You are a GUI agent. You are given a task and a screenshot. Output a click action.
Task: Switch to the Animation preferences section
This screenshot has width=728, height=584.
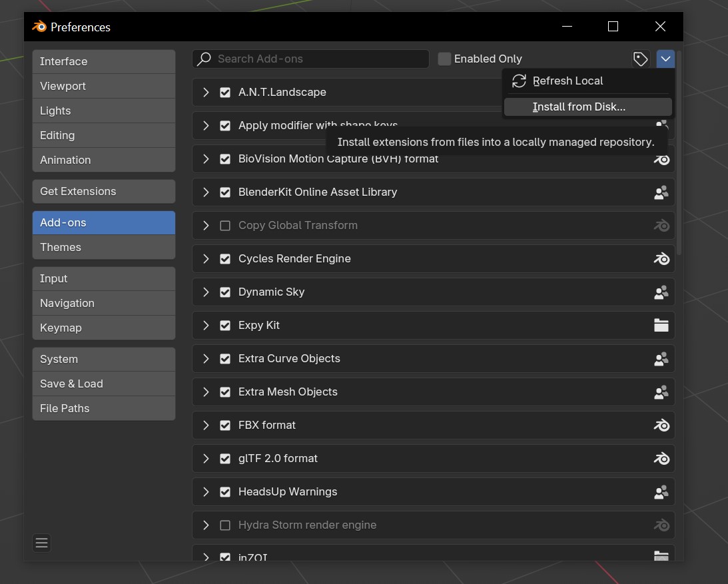pos(104,160)
